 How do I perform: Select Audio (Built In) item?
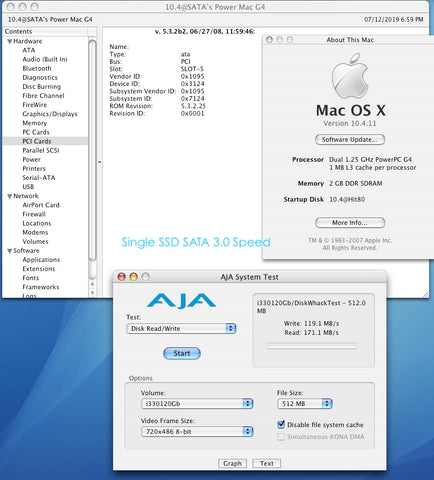(x=45, y=59)
